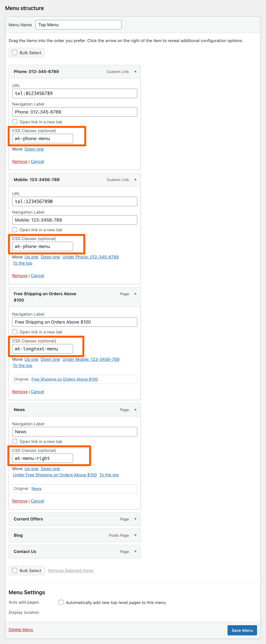The height and width of the screenshot is (644, 266).
Task: Toggle automatically add new top-level pages
Action: click(61, 602)
